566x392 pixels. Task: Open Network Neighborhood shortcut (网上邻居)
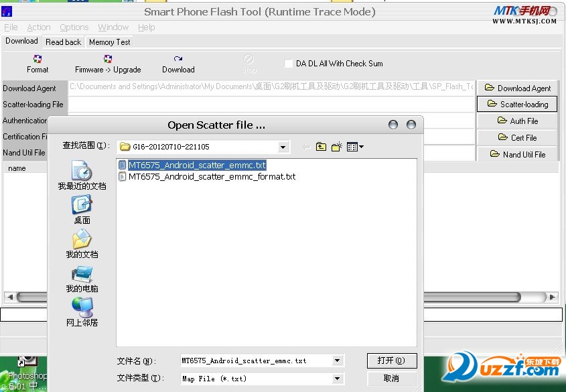click(x=82, y=312)
